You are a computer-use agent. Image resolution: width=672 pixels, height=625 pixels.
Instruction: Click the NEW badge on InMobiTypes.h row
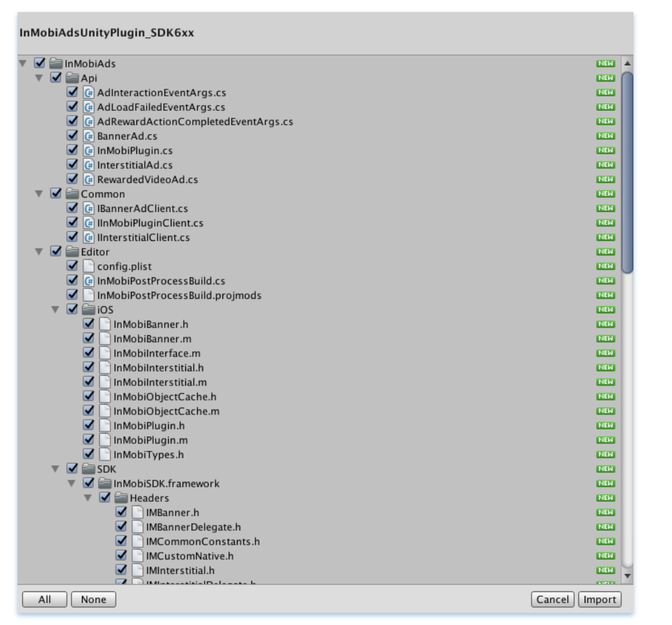(606, 454)
